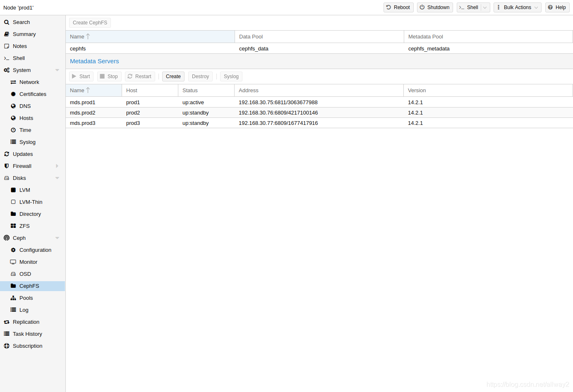Click Create metadata server button

[173, 76]
